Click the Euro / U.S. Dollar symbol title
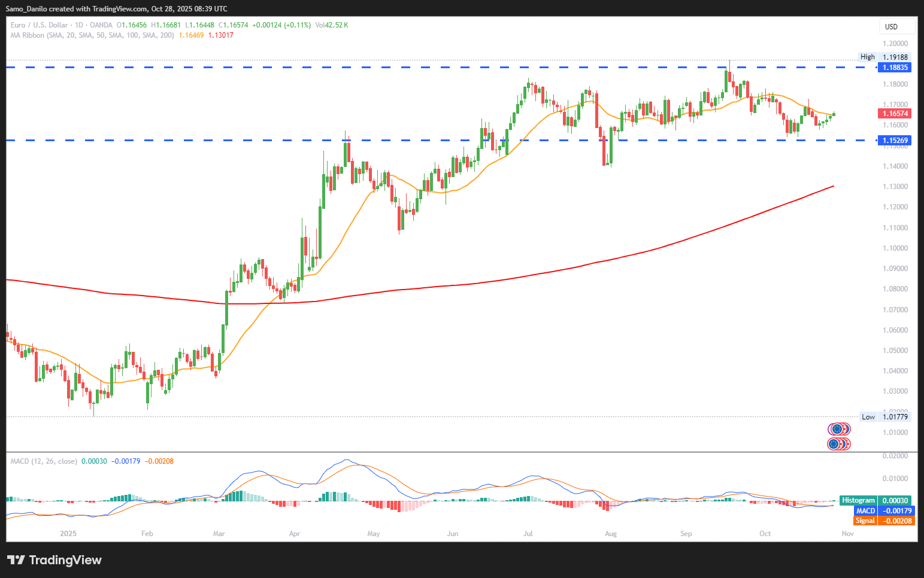This screenshot has width=924, height=578. coord(39,25)
